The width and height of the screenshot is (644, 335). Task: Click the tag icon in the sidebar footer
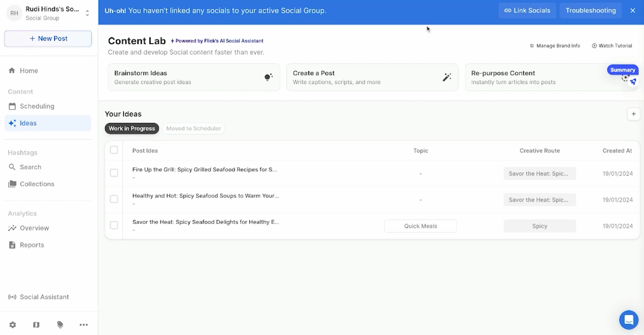[x=60, y=325]
